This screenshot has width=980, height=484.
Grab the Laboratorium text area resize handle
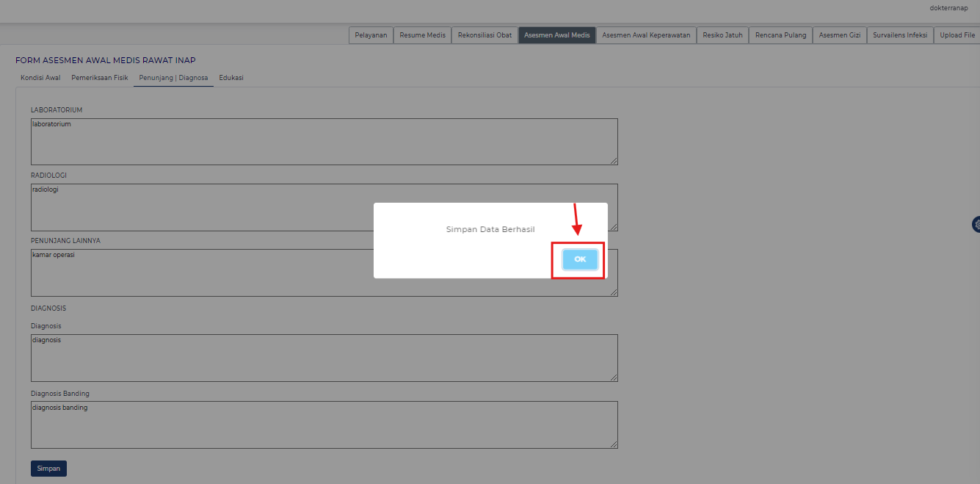[614, 161]
